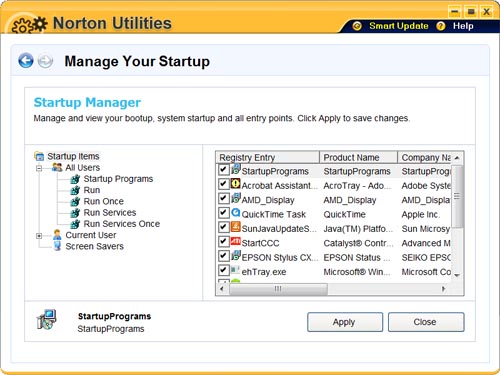This screenshot has height=375, width=500.
Task: Select Run Services Once tree item
Action: 122,224
